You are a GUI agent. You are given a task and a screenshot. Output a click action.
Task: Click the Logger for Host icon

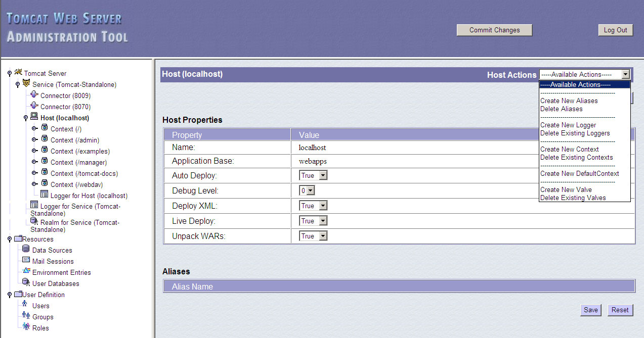click(45, 195)
